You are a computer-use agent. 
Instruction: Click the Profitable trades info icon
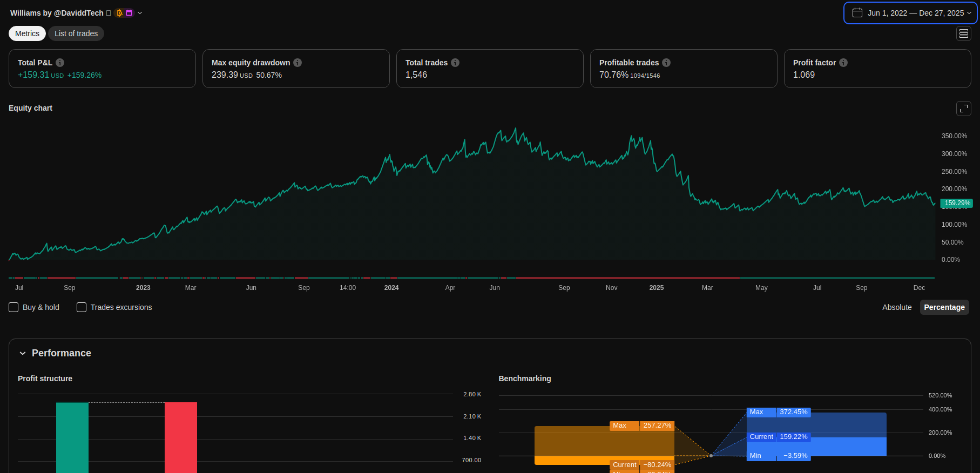tap(666, 63)
